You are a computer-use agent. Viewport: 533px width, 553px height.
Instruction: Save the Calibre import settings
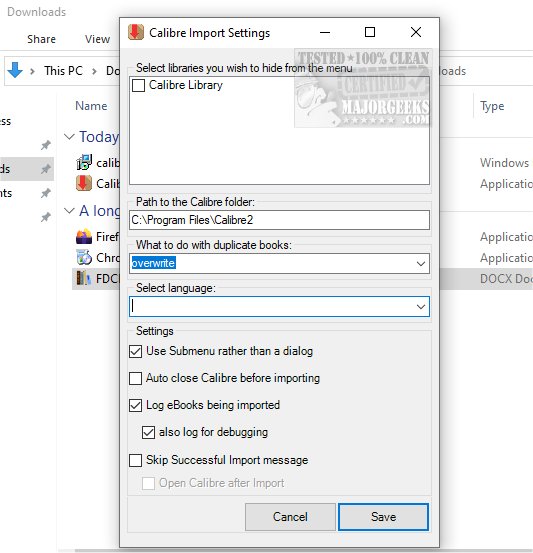pyautogui.click(x=383, y=517)
